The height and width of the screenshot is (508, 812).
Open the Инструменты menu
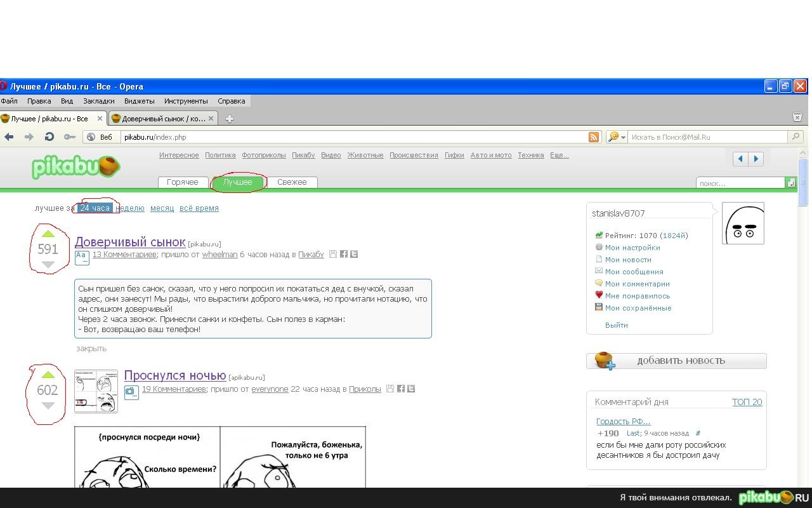click(185, 101)
